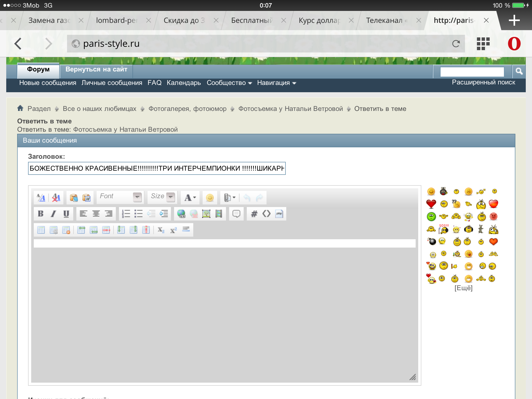The width and height of the screenshot is (532, 399).
Task: Open Вернуться на сайт tab
Action: coord(96,70)
